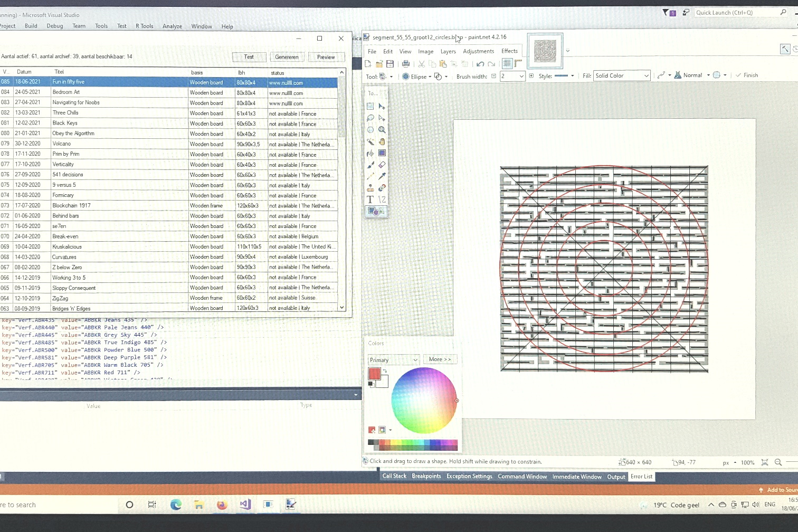The width and height of the screenshot is (798, 532).
Task: Select the Paintbrush tool
Action: pyautogui.click(x=370, y=165)
